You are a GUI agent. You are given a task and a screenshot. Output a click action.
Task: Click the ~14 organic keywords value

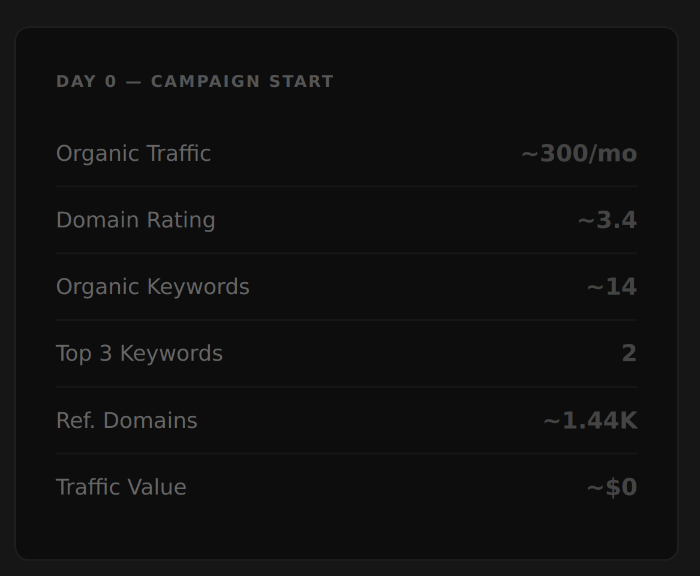(612, 286)
